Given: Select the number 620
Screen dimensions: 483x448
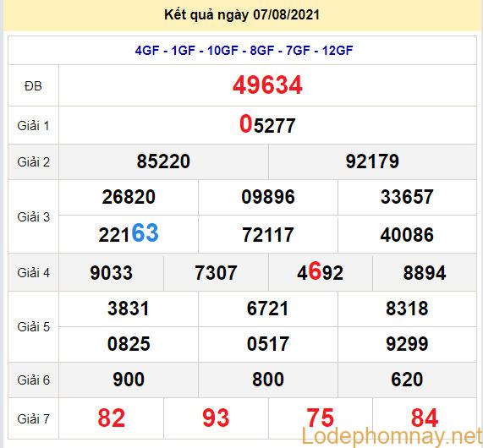Looking at the screenshot, I should (x=407, y=380).
